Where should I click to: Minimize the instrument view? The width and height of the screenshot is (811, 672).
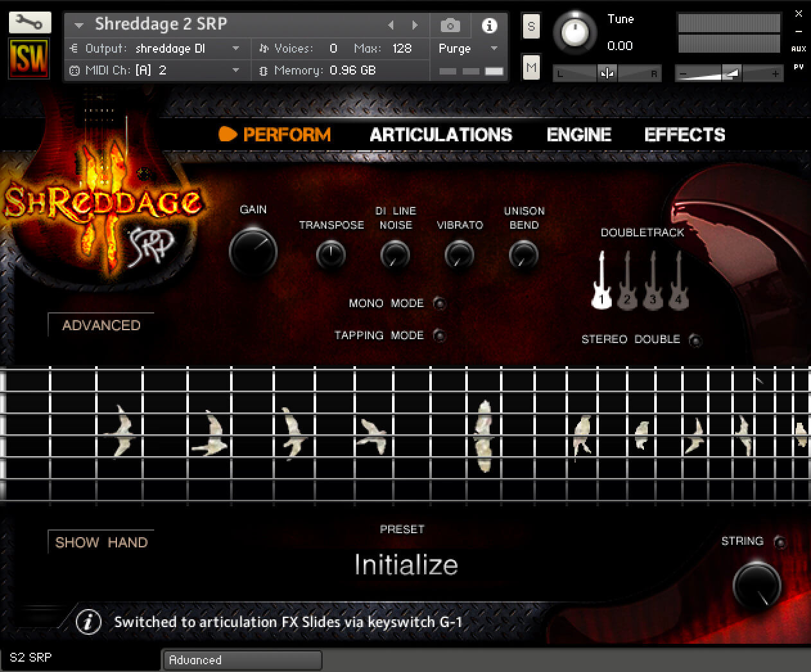pos(799,31)
